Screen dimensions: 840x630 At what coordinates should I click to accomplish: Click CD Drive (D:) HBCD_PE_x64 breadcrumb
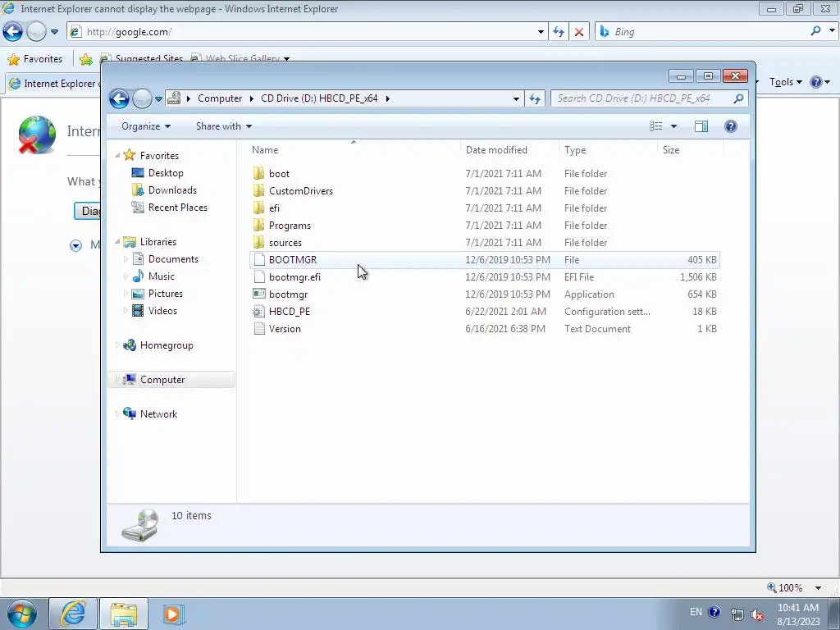(x=319, y=98)
